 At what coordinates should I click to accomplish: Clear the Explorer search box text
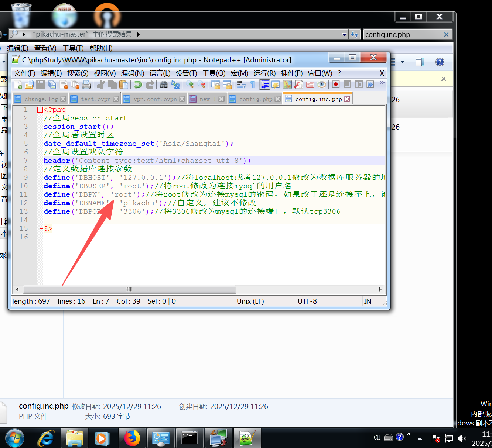click(x=446, y=34)
